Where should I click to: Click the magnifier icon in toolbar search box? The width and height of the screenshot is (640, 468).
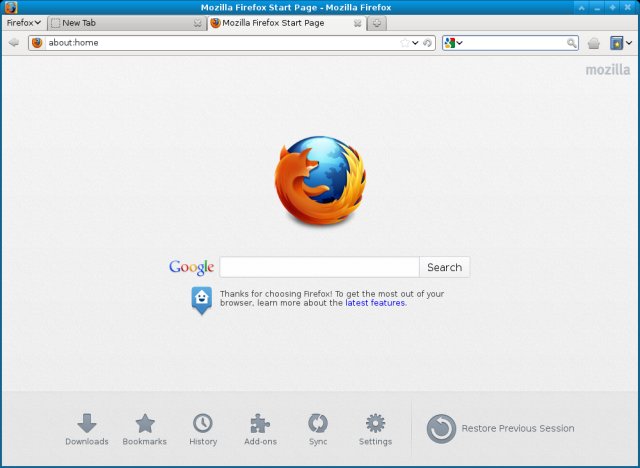[571, 43]
